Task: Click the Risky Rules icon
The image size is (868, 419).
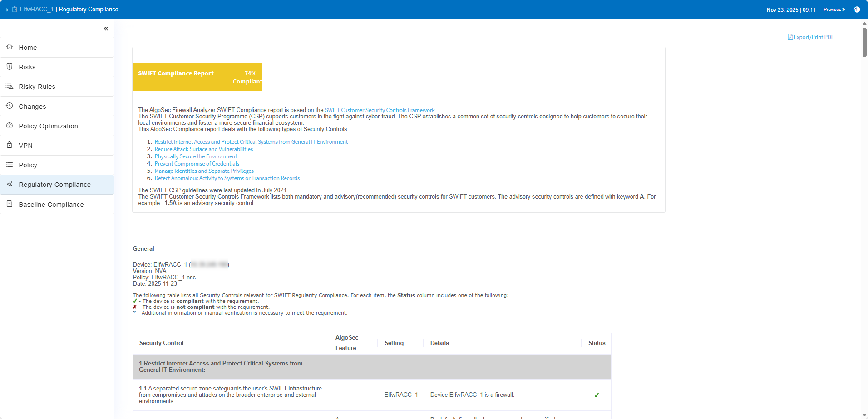Action: [x=10, y=86]
